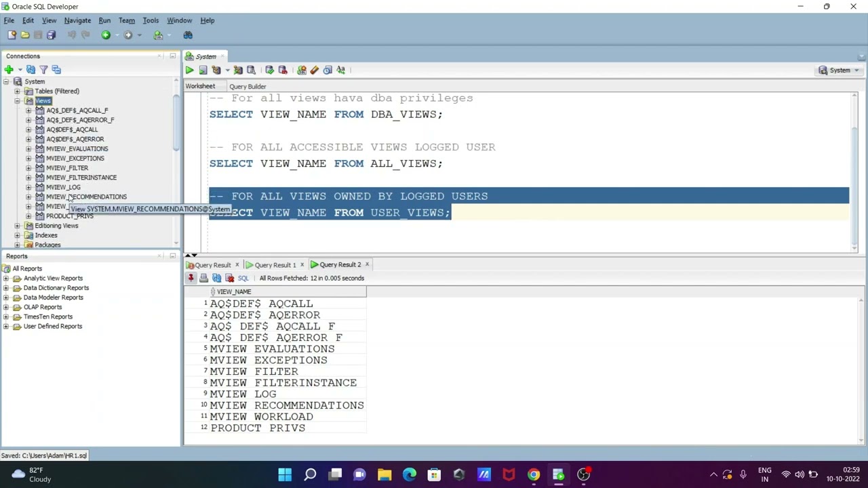Image resolution: width=868 pixels, height=488 pixels.
Task: Click the Connections panel vertical scrollbar
Action: point(176,122)
